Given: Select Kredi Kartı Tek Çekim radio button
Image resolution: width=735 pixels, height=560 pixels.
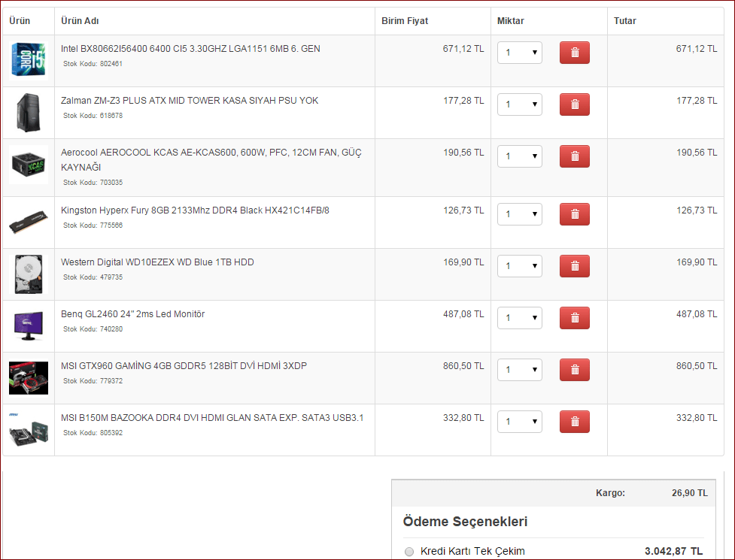Looking at the screenshot, I should click(409, 552).
